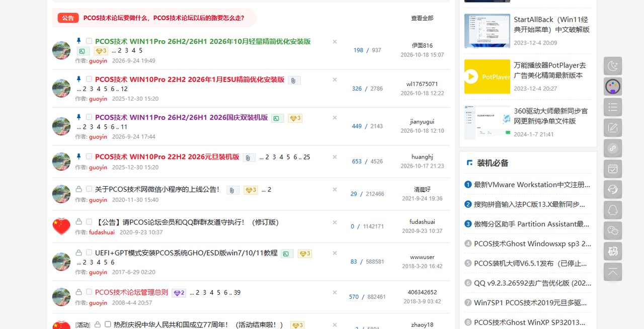Open the mini program link icon in sidebar

click(613, 148)
